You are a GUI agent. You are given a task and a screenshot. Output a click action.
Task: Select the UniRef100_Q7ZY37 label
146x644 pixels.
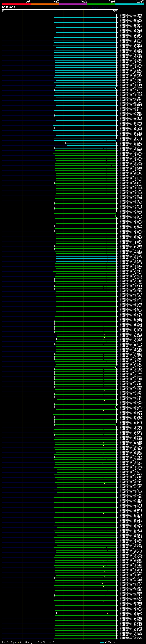click(x=131, y=226)
